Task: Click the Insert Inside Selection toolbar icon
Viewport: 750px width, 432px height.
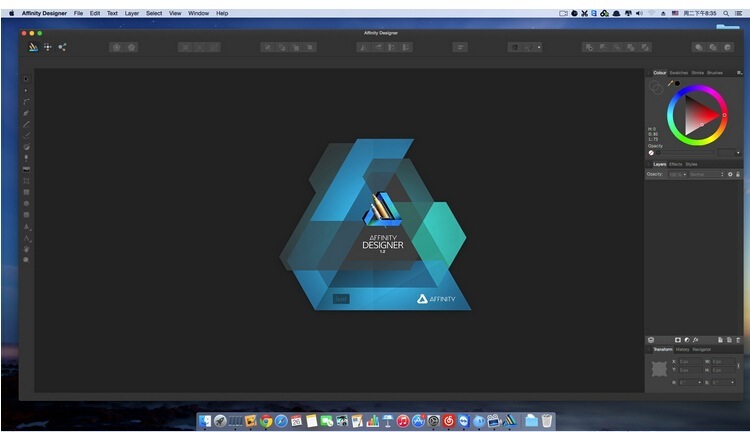Action: click(728, 47)
